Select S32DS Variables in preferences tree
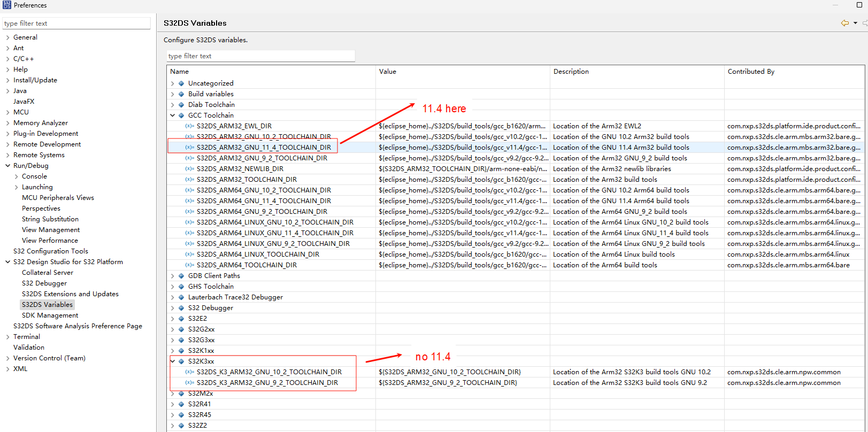 [47, 305]
